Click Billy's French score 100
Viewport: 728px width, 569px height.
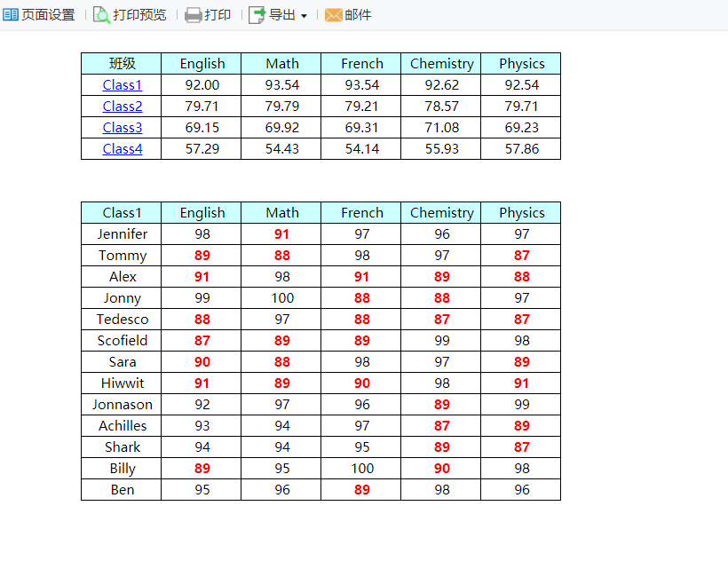coord(360,469)
